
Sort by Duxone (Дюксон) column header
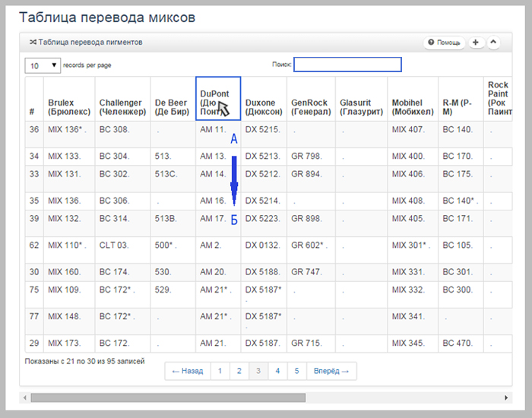[x=264, y=99]
